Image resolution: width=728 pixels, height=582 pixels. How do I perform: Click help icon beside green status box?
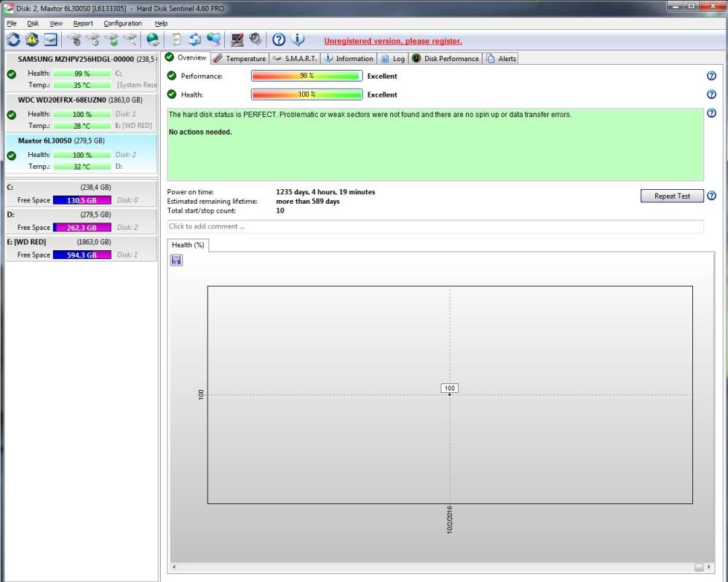711,113
